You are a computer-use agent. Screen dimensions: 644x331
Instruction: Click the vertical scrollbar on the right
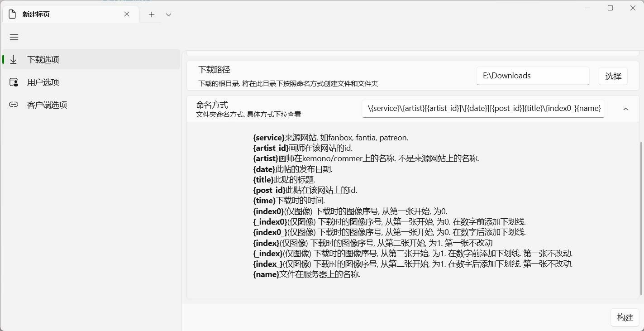click(641, 217)
